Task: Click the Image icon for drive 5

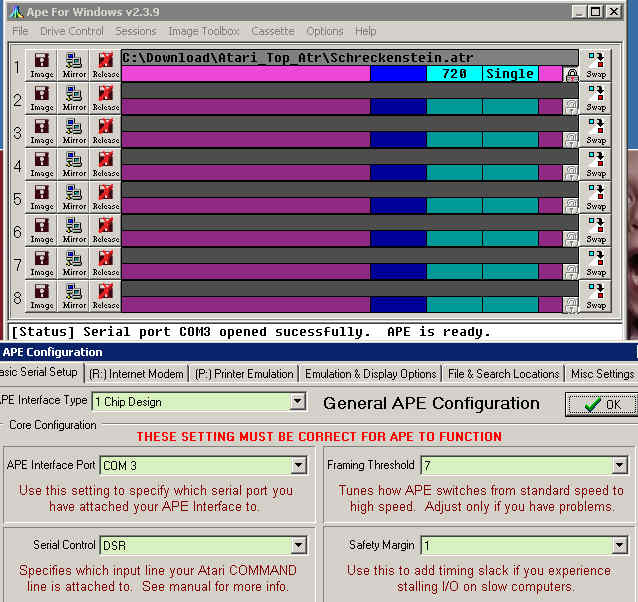Action: click(42, 197)
